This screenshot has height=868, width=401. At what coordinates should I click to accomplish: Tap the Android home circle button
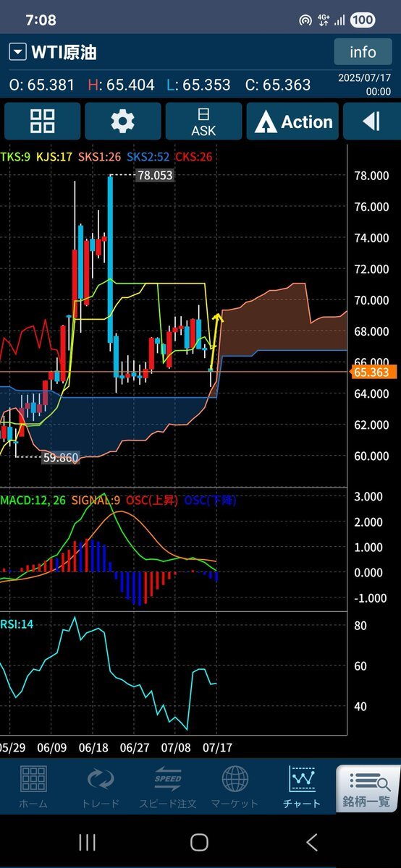pyautogui.click(x=199, y=842)
